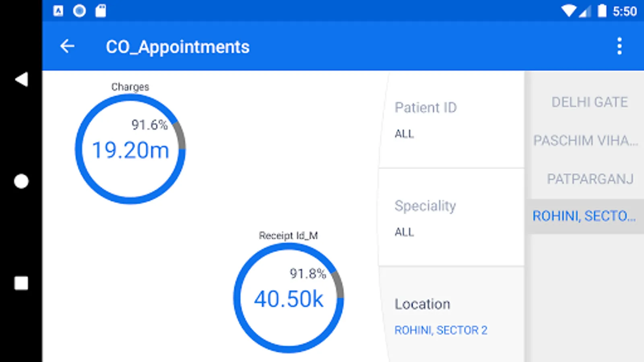Tap the Charges 19.20m value
This screenshot has width=644, height=362.
coord(130,150)
